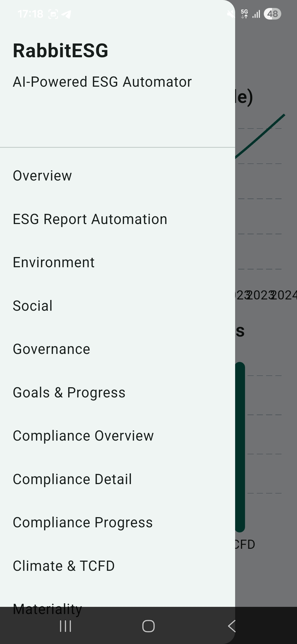The image size is (297, 644).
Task: Tap the 5G network signal icon
Action: 244,14
